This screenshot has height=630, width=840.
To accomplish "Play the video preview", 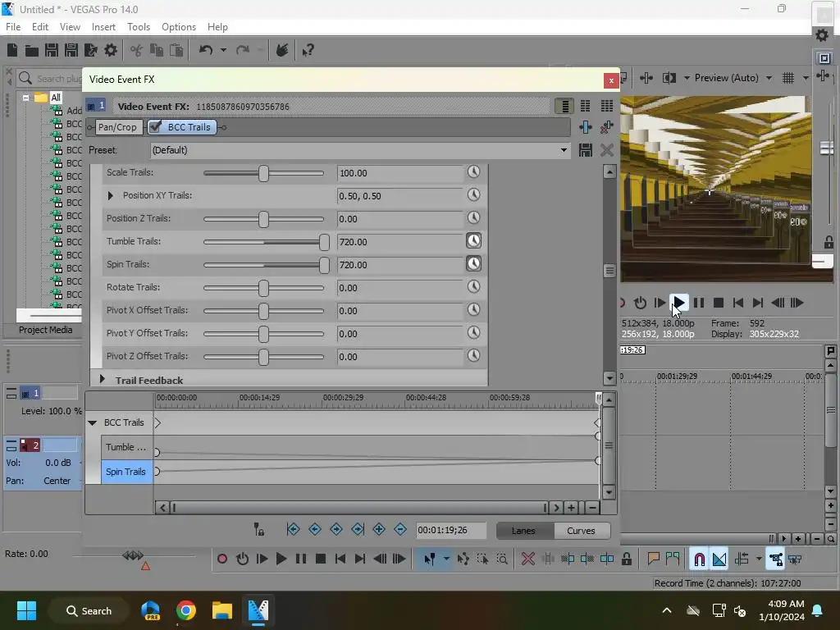I will tap(678, 304).
